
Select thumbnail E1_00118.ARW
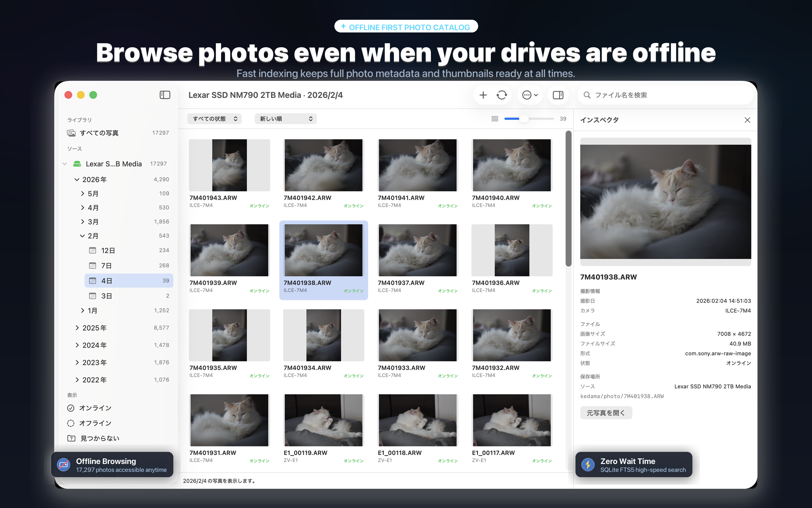[418, 420]
